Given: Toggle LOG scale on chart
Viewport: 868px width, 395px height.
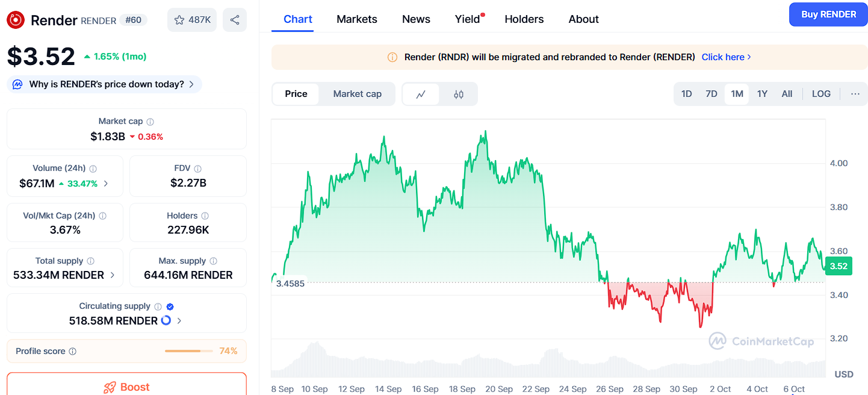Looking at the screenshot, I should tap(821, 94).
